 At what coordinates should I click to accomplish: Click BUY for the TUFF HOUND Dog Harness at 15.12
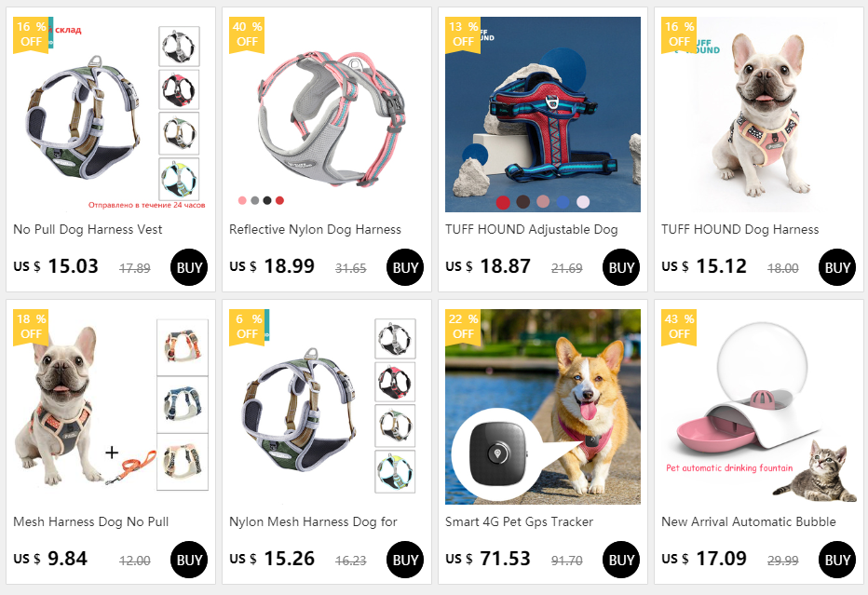click(836, 267)
